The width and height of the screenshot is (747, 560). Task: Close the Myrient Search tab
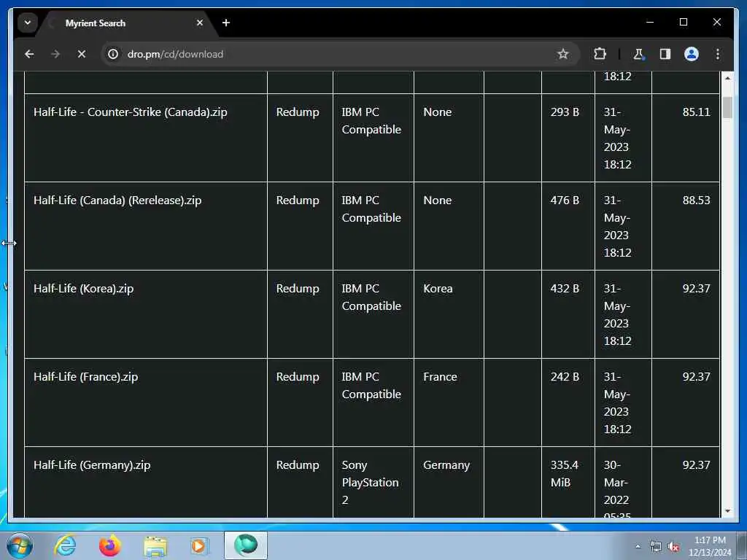[x=200, y=23]
